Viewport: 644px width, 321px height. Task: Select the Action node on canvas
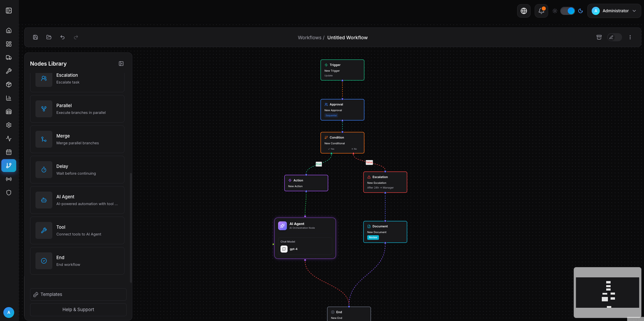pos(306,183)
